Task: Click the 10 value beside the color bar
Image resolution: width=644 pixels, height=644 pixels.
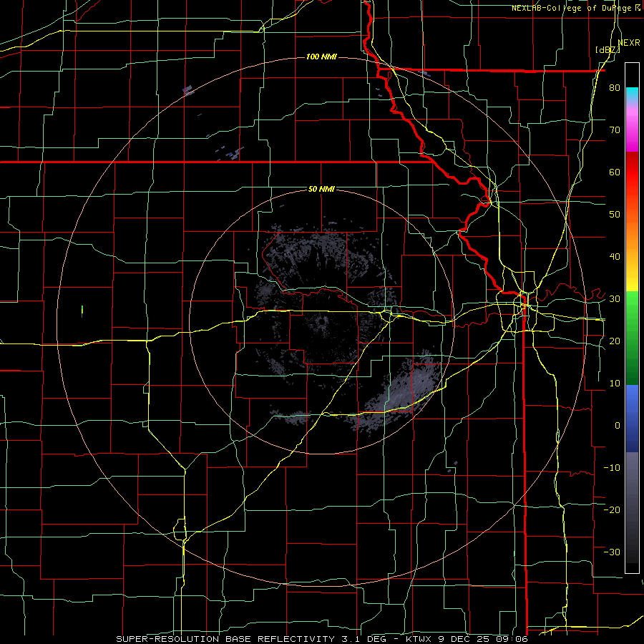Action: click(x=615, y=384)
